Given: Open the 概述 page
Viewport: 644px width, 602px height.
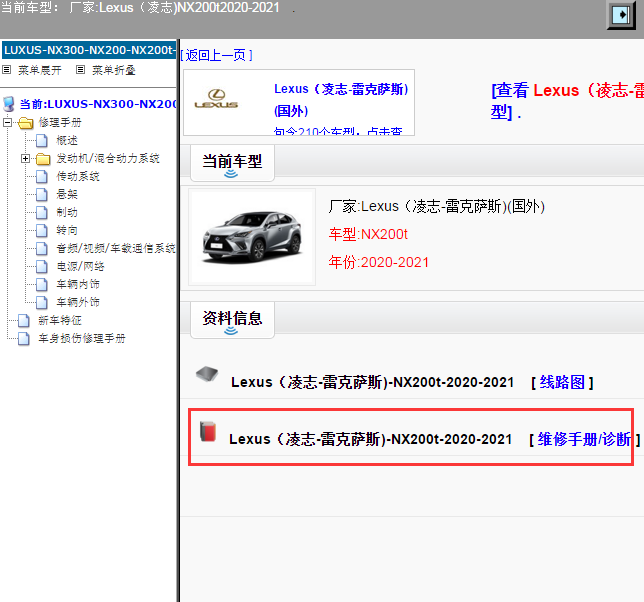Looking at the screenshot, I should click(67, 140).
